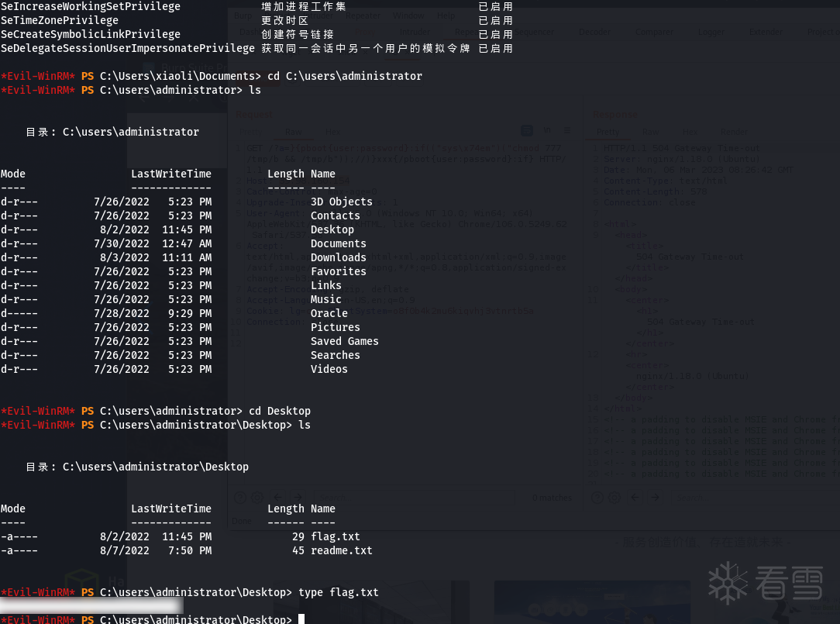Click the 'Searches' directory name
Viewport: 840px width, 624px height.
click(336, 355)
